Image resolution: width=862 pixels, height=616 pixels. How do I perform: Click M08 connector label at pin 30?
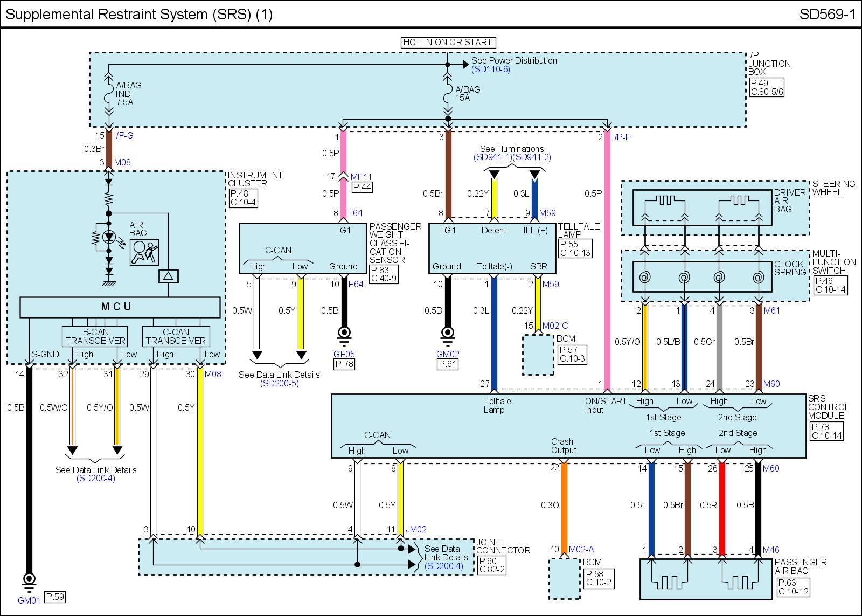(213, 374)
